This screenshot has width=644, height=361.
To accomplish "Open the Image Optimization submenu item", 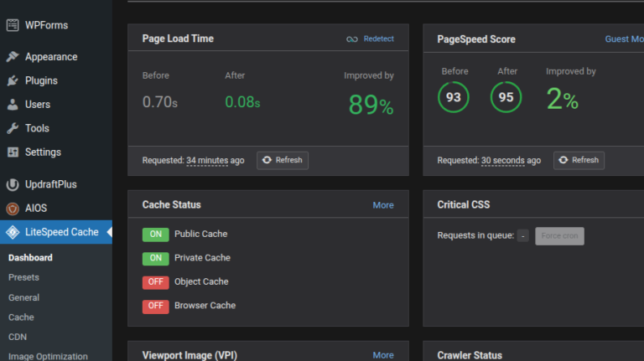I will 48,356.
